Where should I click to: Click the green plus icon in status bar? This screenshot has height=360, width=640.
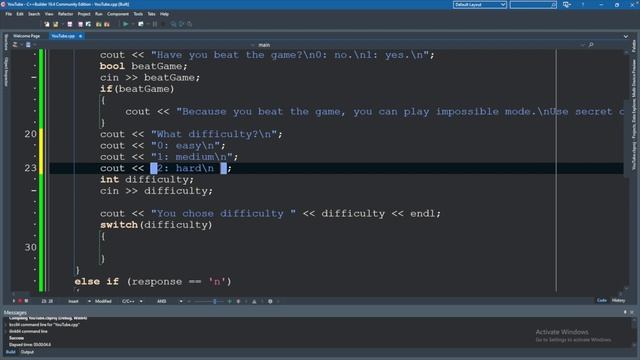click(x=229, y=301)
